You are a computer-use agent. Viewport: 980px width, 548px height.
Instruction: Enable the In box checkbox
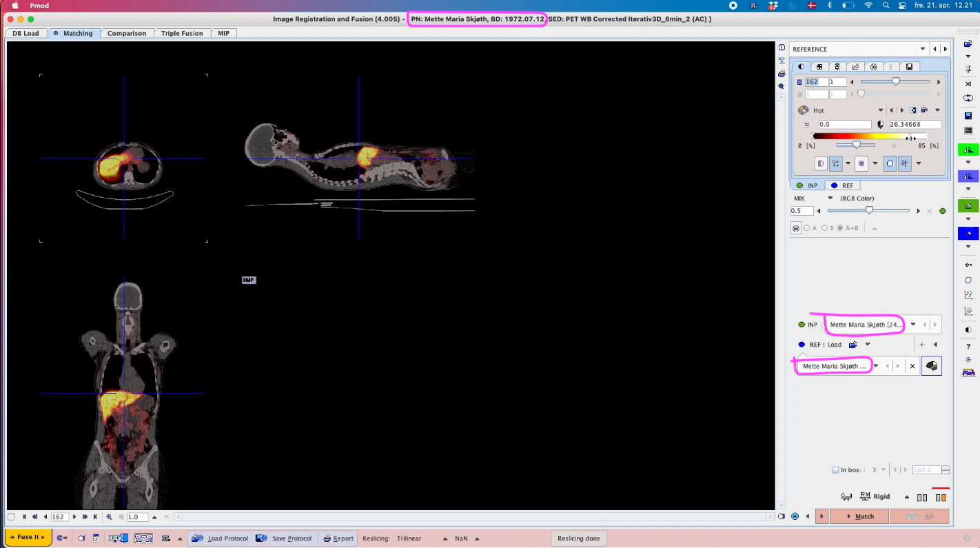pyautogui.click(x=835, y=470)
